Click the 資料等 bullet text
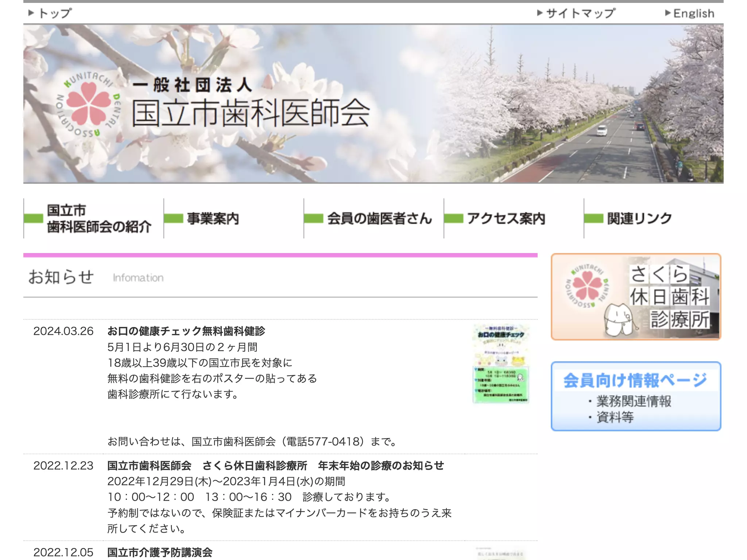Screen dimensions: 747x560 [x=615, y=417]
